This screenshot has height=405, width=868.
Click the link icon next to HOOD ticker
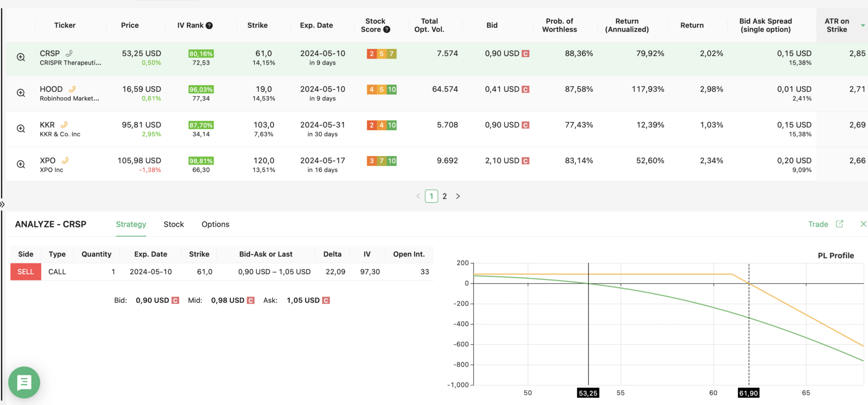(72, 89)
